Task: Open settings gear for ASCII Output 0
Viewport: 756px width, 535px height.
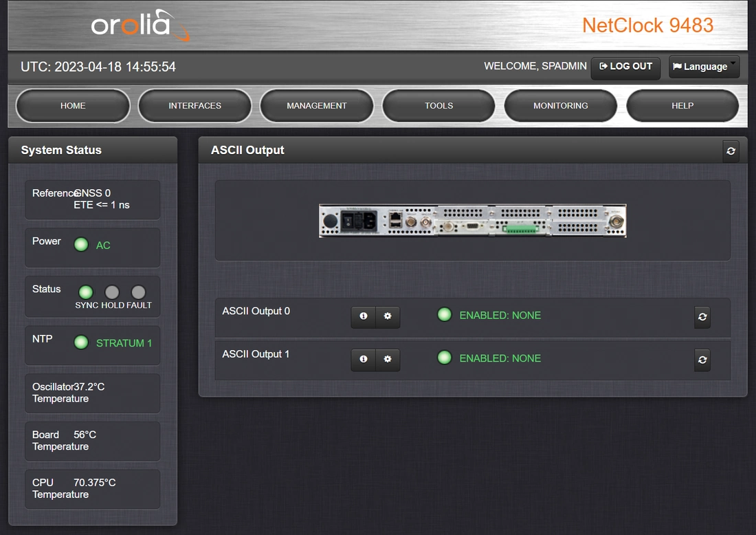Action: (x=388, y=316)
